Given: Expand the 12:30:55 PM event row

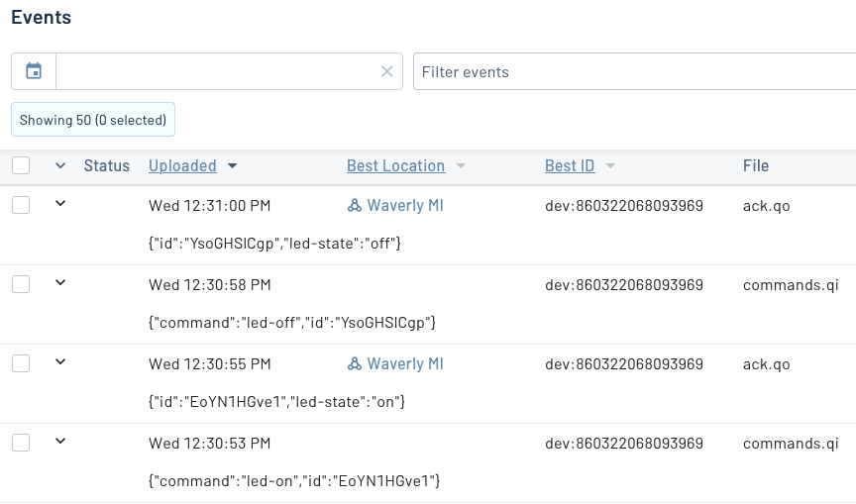Looking at the screenshot, I should (x=60, y=361).
